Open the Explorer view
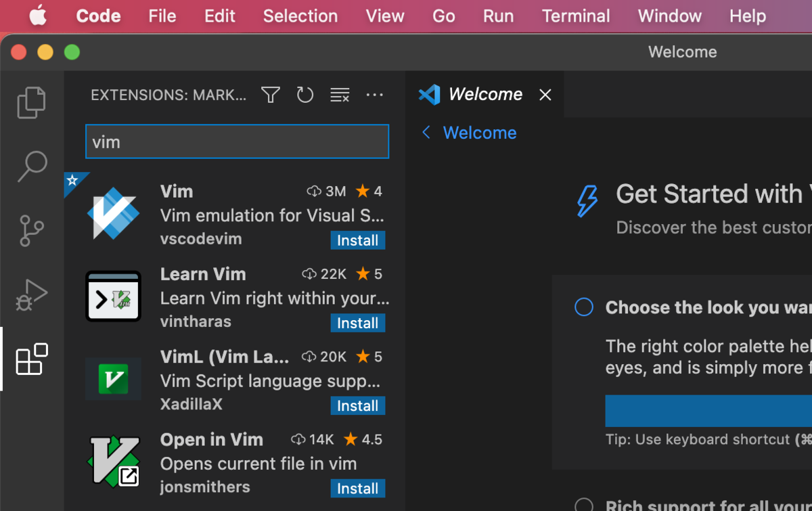 (x=31, y=102)
